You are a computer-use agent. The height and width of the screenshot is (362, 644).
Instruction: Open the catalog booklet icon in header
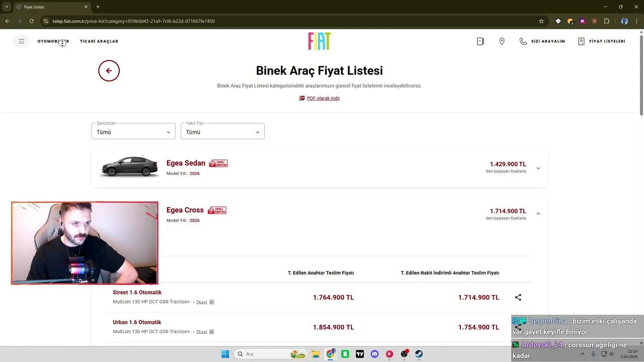pos(480,41)
